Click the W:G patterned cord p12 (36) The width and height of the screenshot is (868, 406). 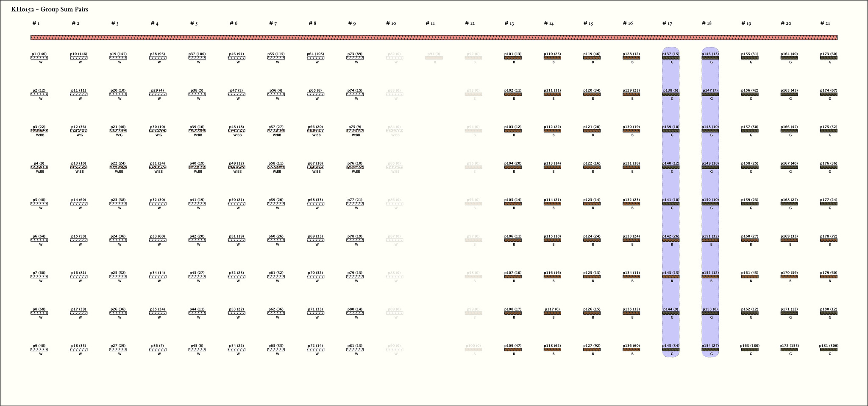[x=78, y=131]
